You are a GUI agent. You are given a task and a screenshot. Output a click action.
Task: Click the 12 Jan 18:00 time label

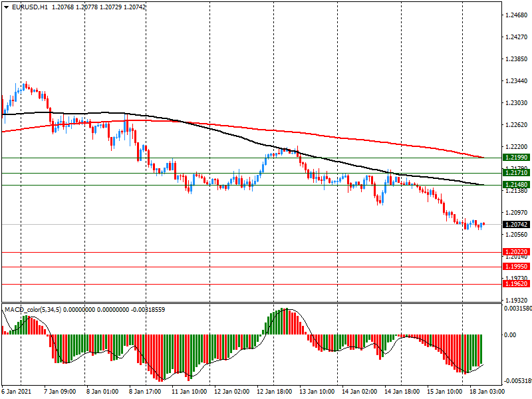point(273,392)
